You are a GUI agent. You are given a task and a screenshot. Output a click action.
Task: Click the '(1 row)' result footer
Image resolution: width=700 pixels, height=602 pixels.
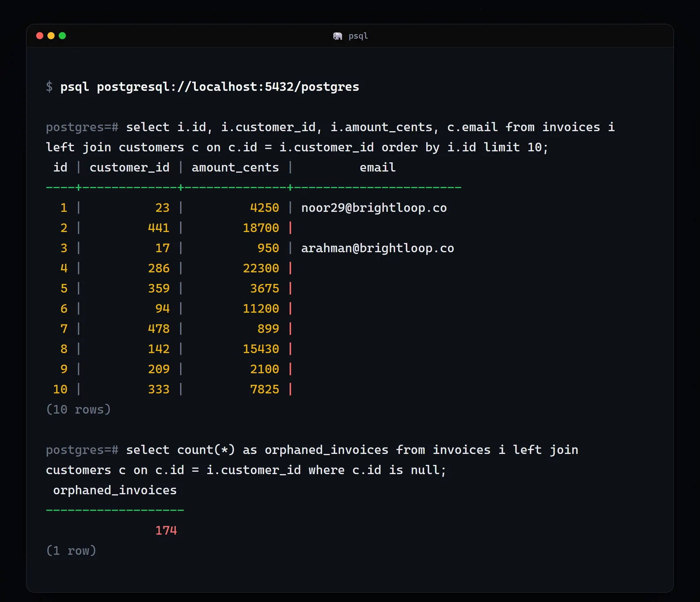coord(71,551)
